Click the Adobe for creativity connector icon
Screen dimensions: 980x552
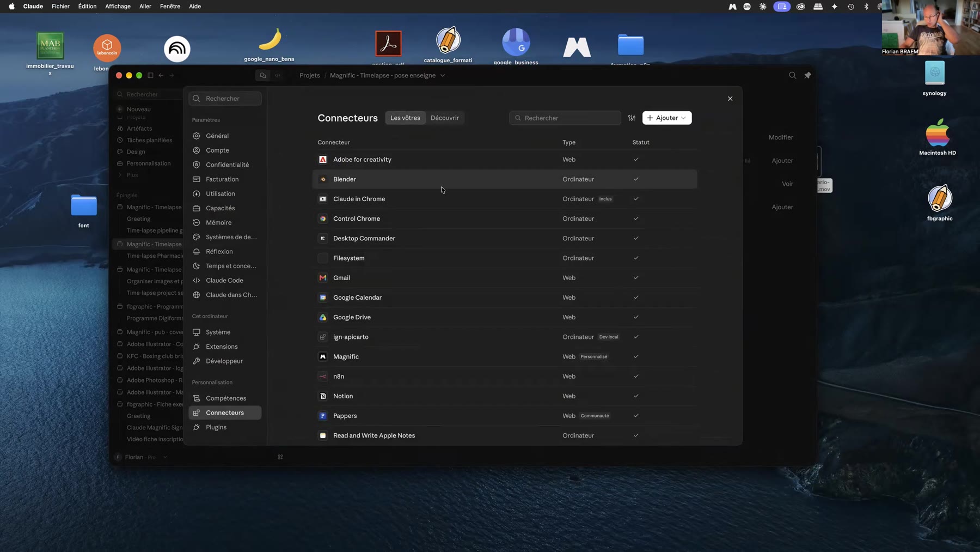pos(323,160)
